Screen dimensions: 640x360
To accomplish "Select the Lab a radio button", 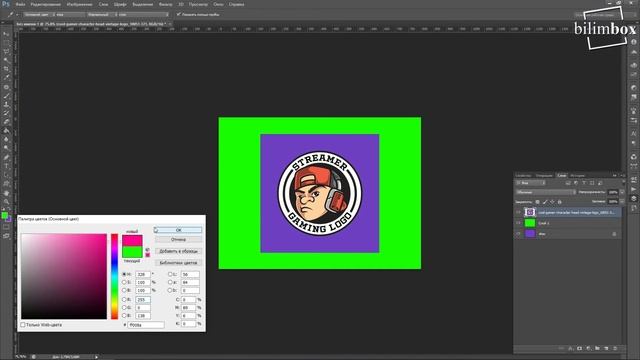I will pyautogui.click(x=170, y=282).
